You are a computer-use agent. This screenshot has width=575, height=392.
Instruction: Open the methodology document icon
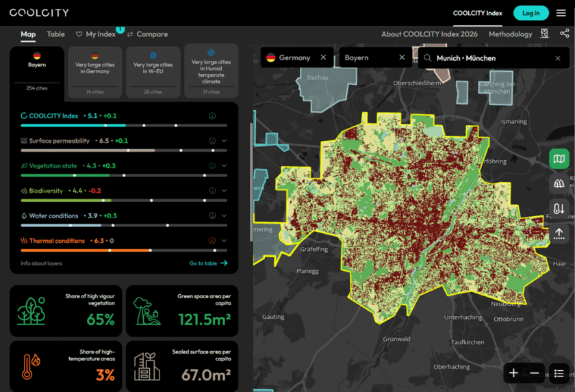pos(545,34)
